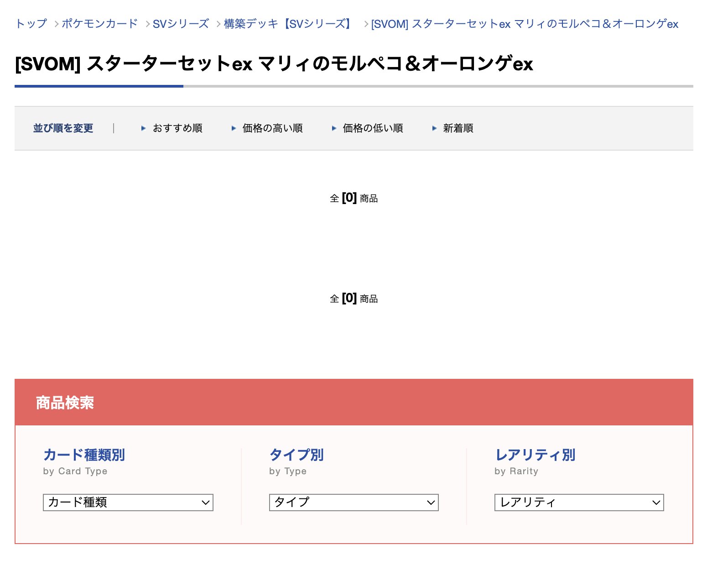Click arrow icon beside おすすめ順

click(143, 128)
